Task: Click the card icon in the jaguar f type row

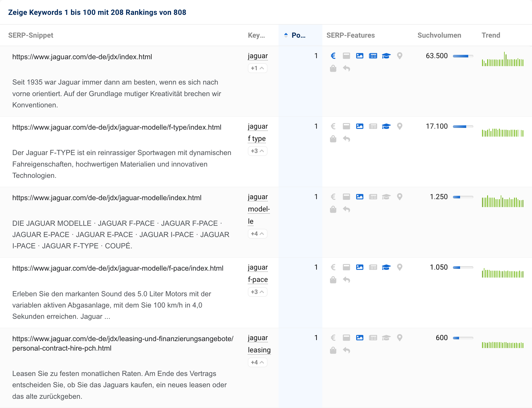Action: pyautogui.click(x=346, y=126)
